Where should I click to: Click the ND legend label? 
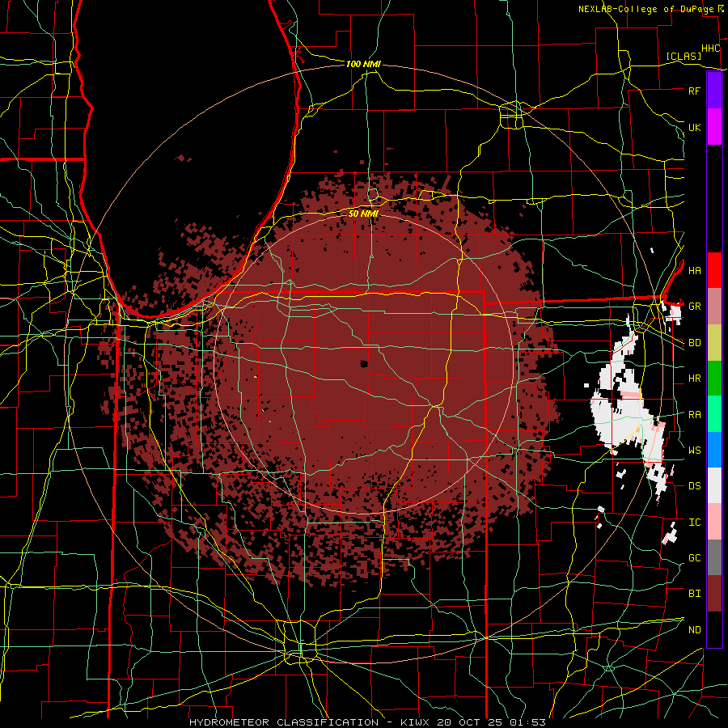[x=694, y=630]
